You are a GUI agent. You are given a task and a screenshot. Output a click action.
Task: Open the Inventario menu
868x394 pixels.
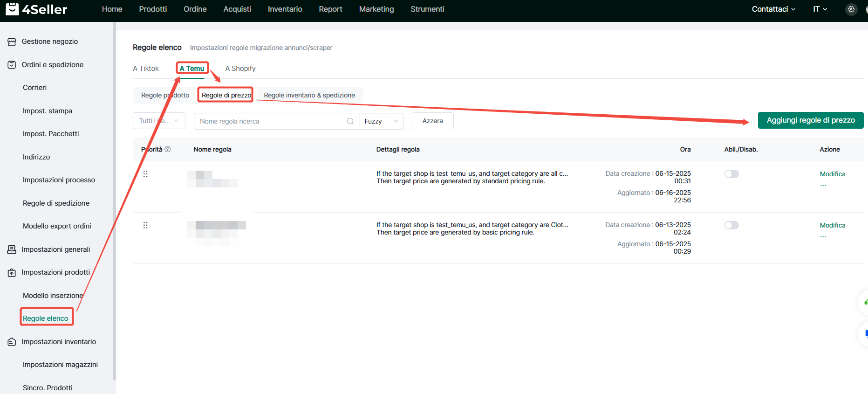coord(285,9)
